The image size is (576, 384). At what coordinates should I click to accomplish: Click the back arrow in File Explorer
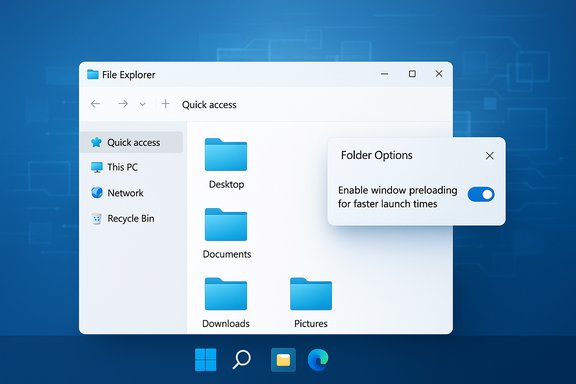tap(96, 104)
